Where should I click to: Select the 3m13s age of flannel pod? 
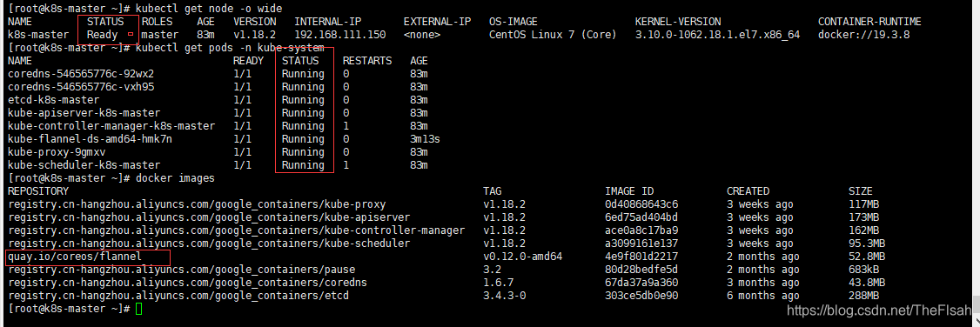(425, 139)
